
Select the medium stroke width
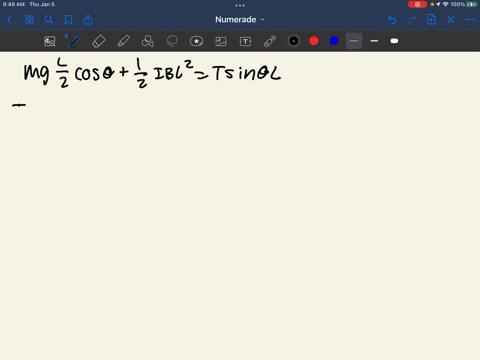point(374,41)
